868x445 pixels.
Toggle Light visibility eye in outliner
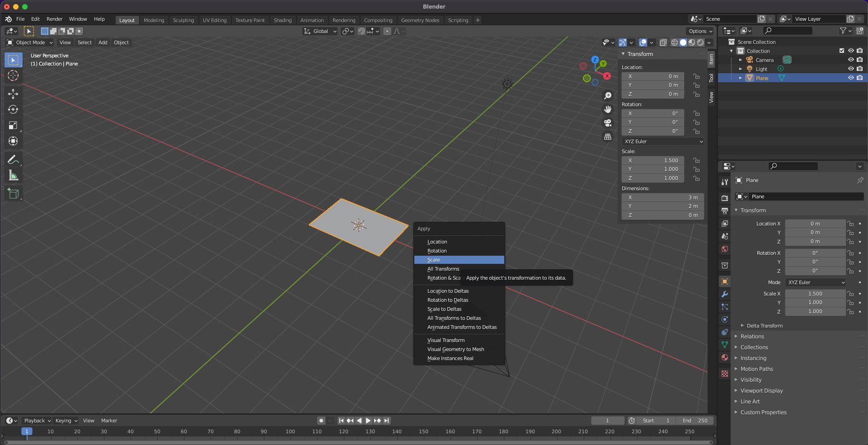(x=851, y=69)
